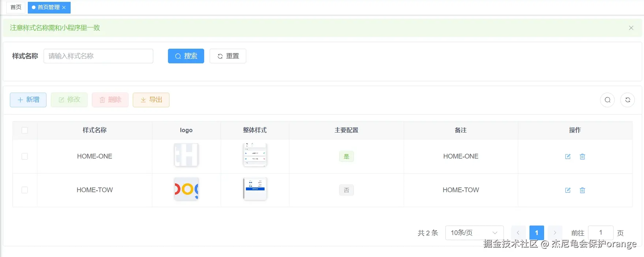644x257 pixels.
Task: Select page 1 in pagination
Action: pos(537,233)
